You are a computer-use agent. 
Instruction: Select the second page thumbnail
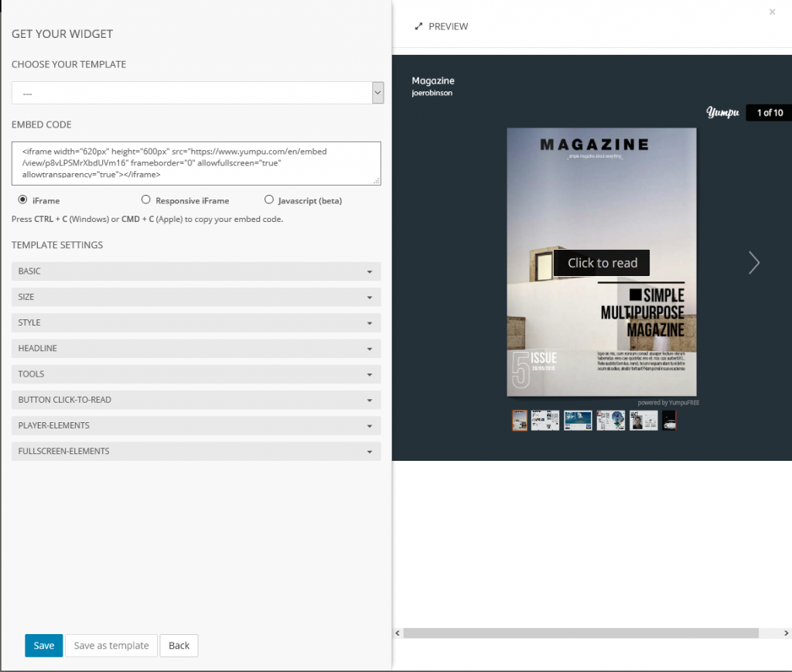(545, 420)
